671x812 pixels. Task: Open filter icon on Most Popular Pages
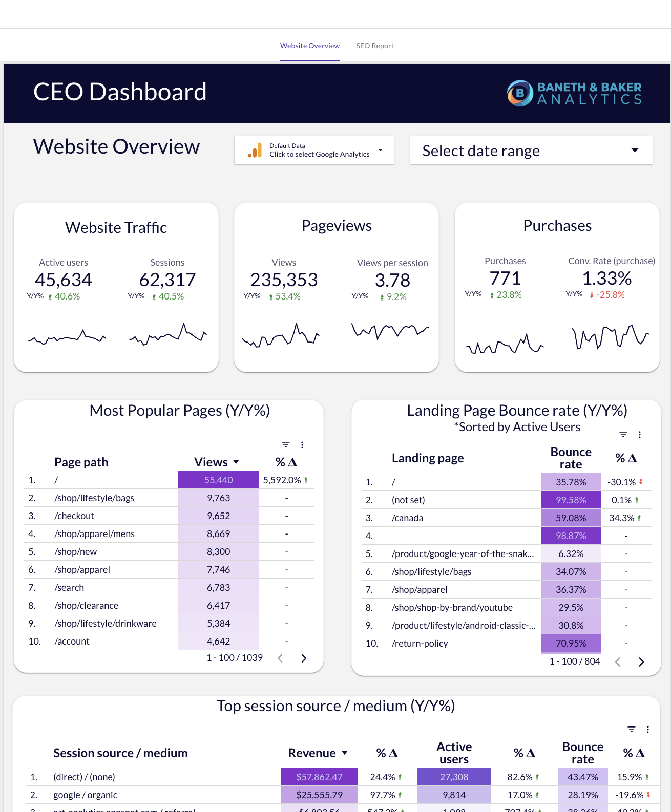pyautogui.click(x=286, y=444)
